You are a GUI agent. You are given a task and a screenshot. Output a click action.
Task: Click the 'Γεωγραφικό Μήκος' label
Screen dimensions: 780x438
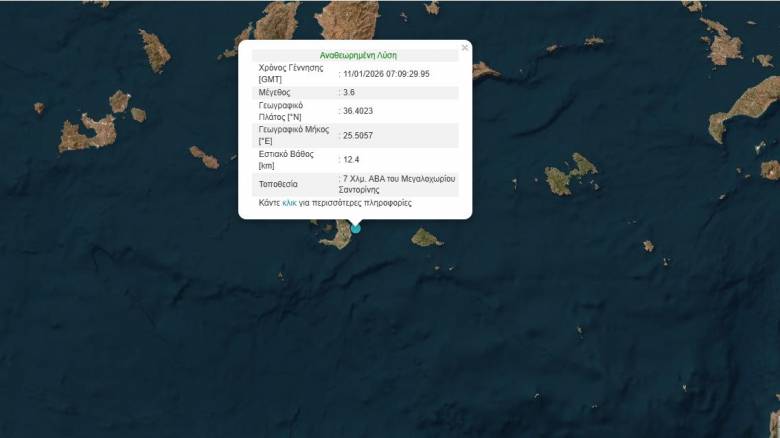pyautogui.click(x=288, y=135)
